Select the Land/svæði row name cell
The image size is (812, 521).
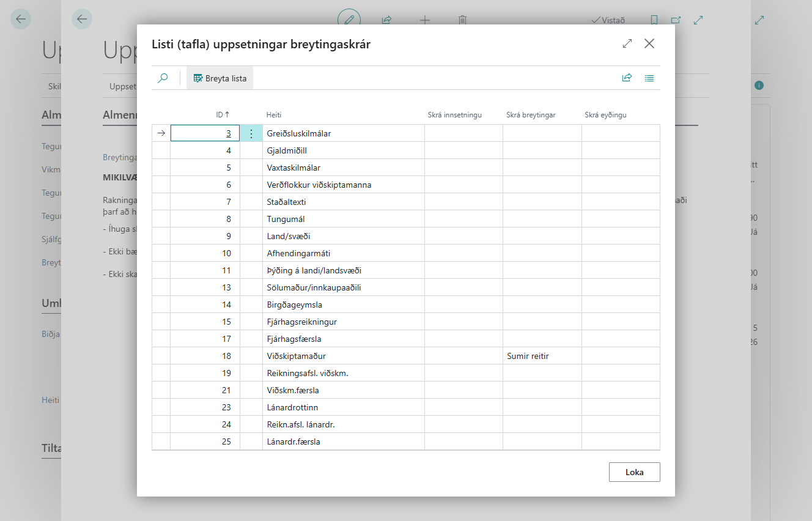click(x=344, y=236)
